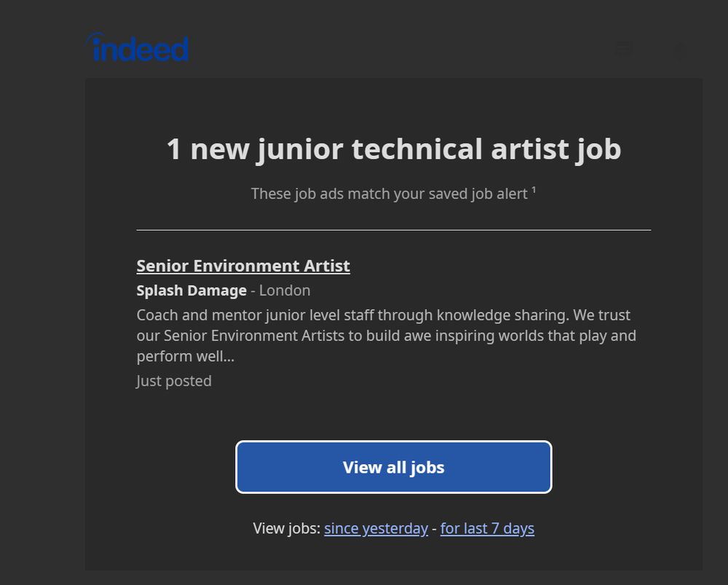The width and height of the screenshot is (728, 585).
Task: View jobs for last 7 days
Action: pyautogui.click(x=487, y=528)
